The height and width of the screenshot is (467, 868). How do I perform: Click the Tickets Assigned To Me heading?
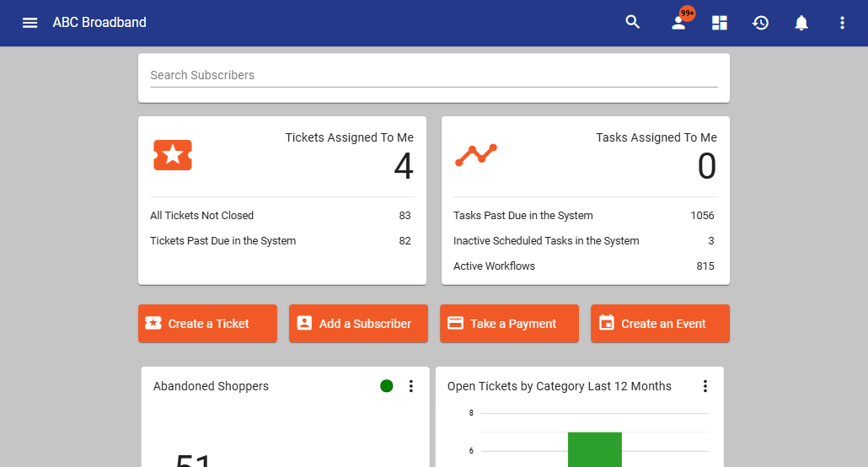point(349,137)
